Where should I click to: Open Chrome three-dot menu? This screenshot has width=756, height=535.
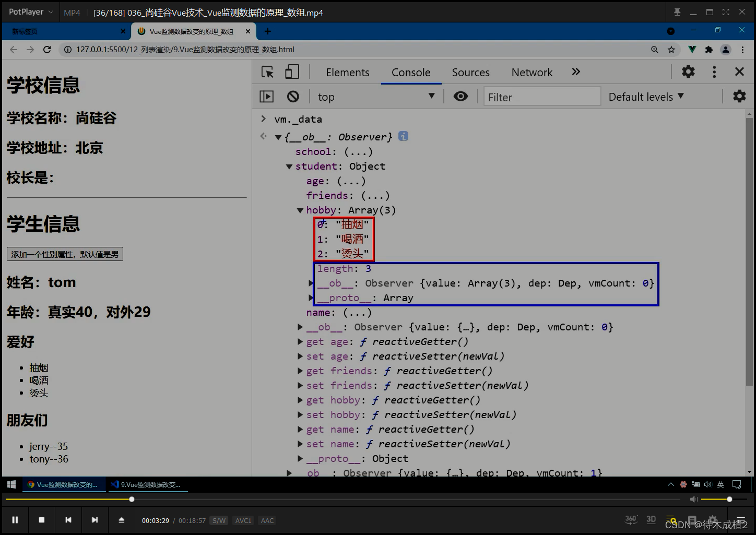742,50
